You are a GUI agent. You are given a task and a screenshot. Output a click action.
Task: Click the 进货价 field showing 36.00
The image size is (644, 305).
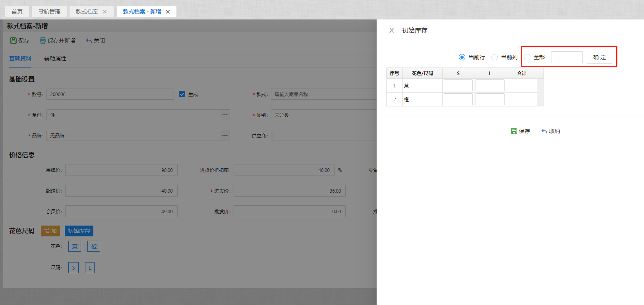click(x=290, y=191)
